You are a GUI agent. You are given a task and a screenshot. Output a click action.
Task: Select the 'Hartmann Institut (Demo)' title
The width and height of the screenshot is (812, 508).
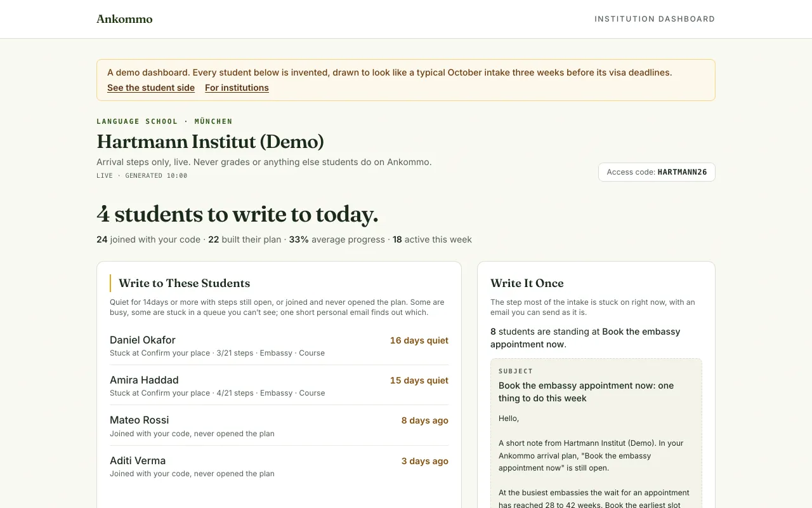[210, 142]
